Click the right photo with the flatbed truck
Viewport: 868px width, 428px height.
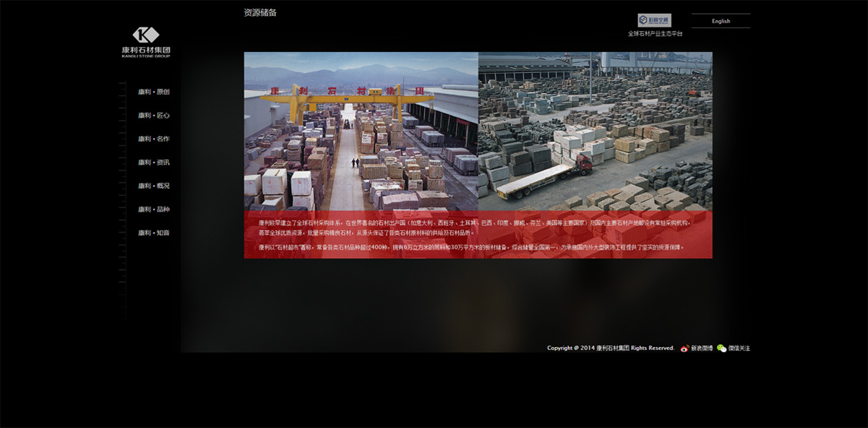coord(595,131)
